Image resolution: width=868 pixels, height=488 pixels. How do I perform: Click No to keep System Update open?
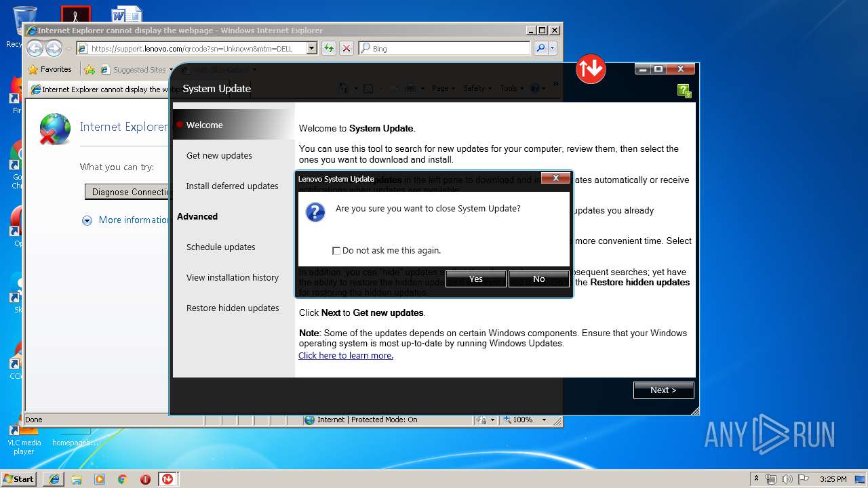pos(538,279)
